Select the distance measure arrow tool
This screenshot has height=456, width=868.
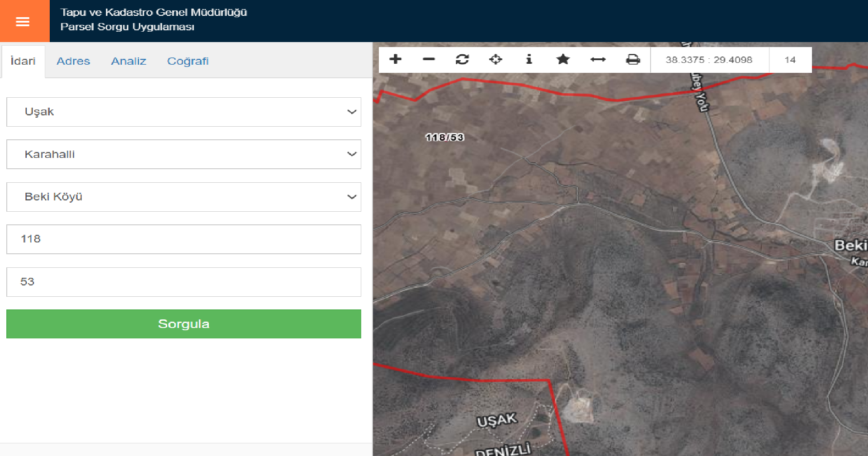598,59
